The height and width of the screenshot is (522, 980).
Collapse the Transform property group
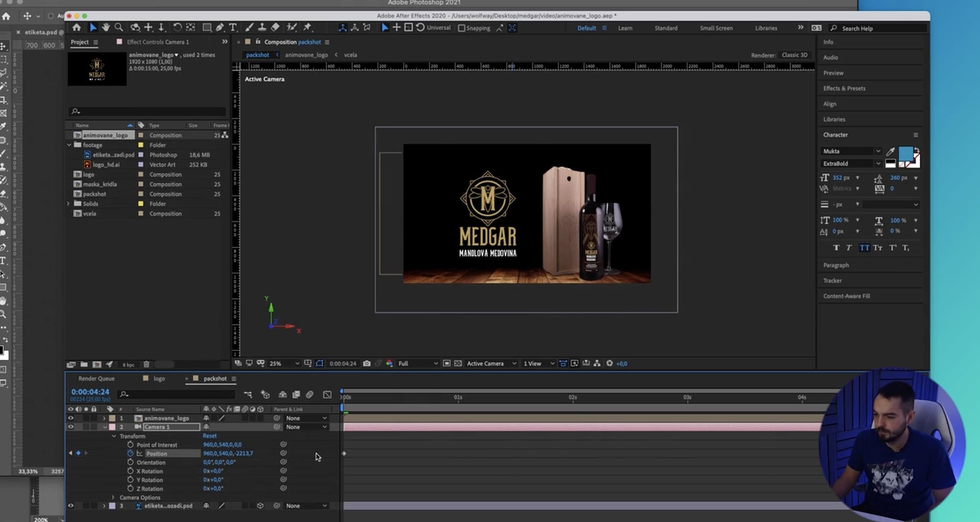[114, 436]
